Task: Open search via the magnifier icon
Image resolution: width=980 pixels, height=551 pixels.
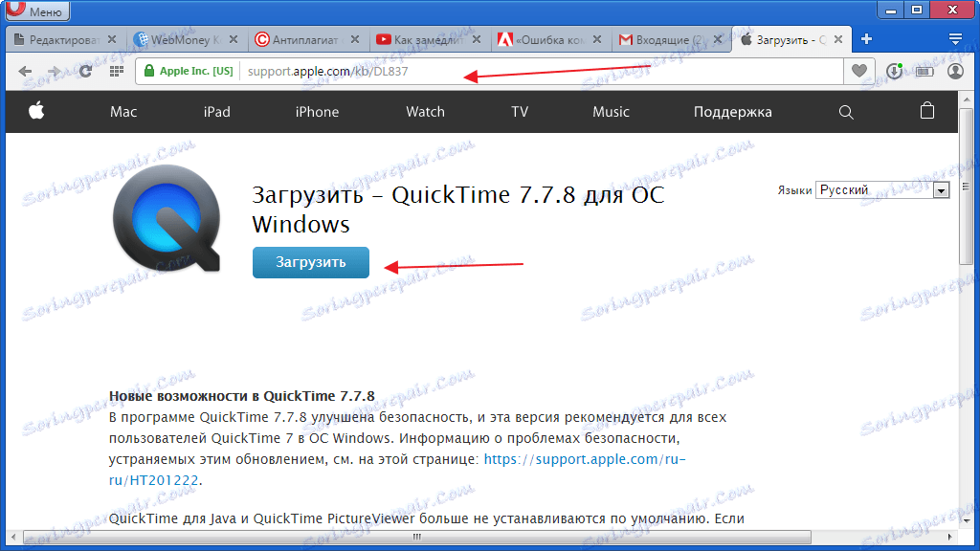Action: click(x=846, y=112)
